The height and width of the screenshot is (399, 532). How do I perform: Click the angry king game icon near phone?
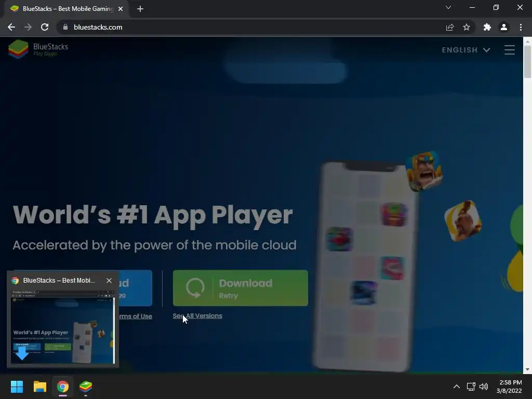(x=424, y=171)
